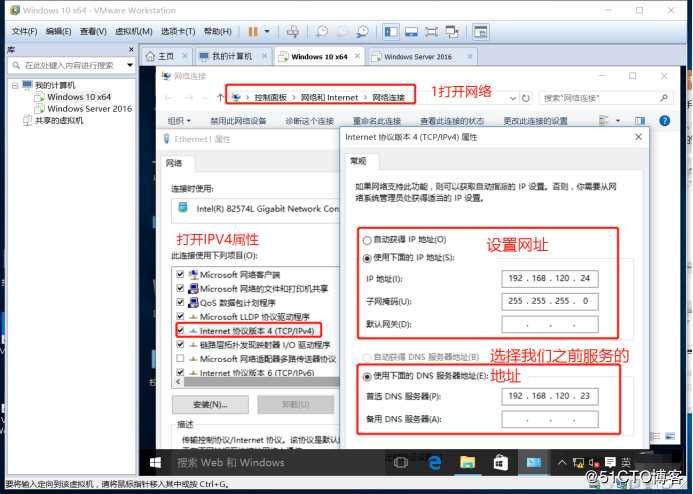Click the refresh button beside address bar
Viewport: 693px width, 494px height.
(525, 98)
